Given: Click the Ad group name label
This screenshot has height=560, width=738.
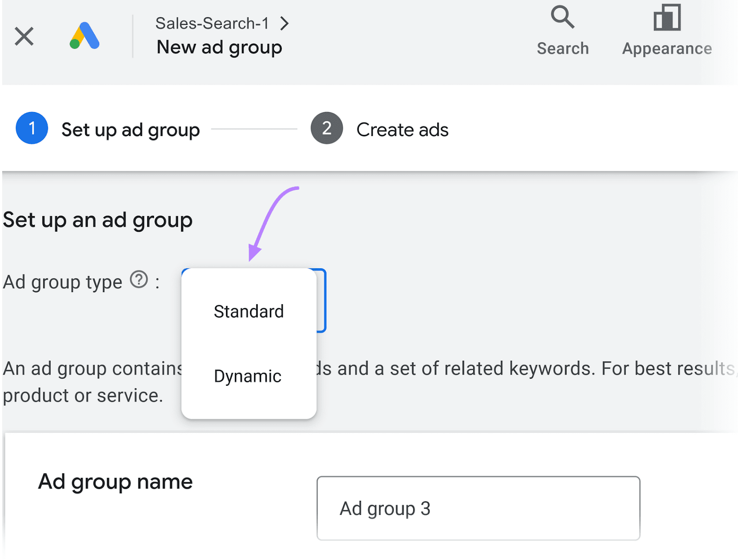Looking at the screenshot, I should 115,482.
